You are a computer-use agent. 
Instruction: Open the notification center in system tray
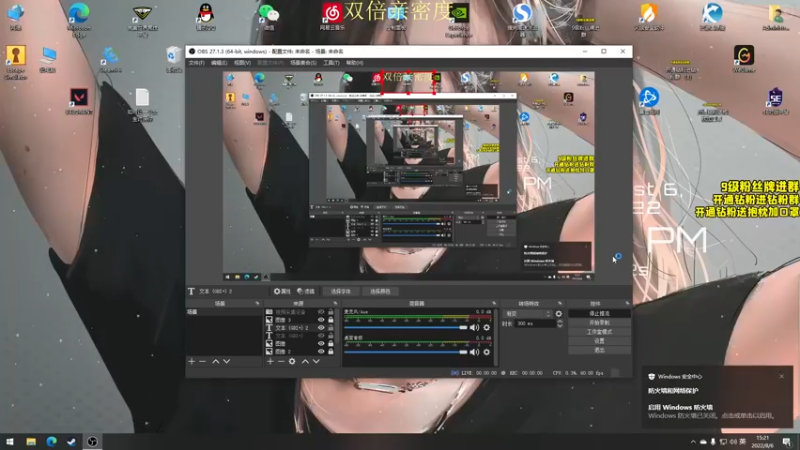pos(787,442)
